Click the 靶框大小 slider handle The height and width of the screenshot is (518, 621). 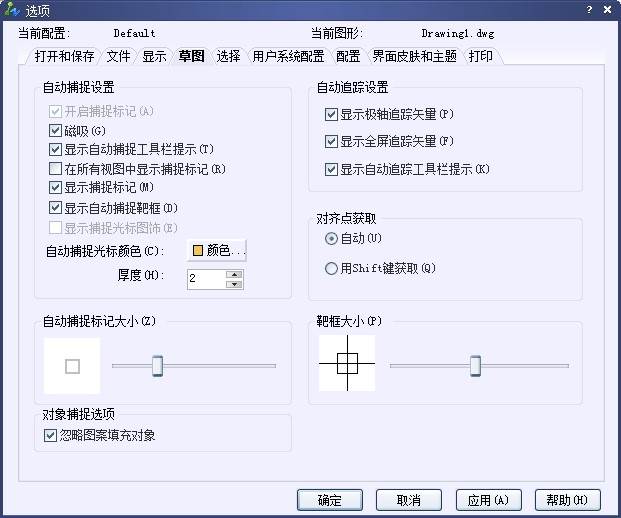pyautogui.click(x=475, y=366)
